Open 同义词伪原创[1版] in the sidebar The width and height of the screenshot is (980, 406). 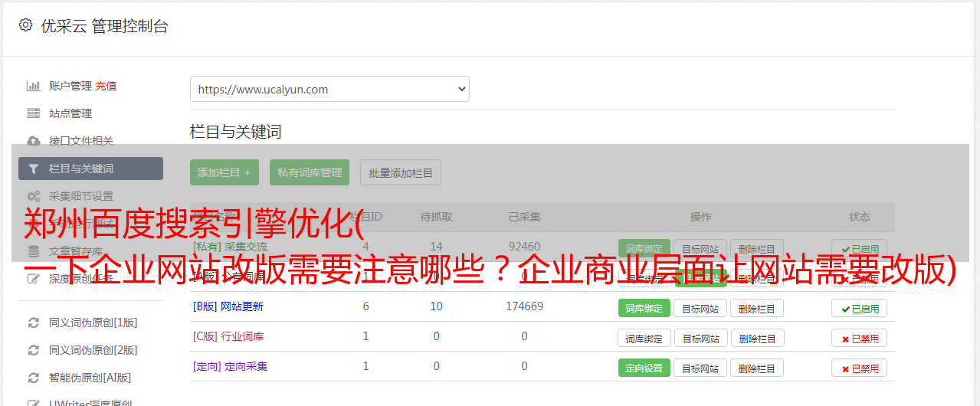click(x=93, y=323)
